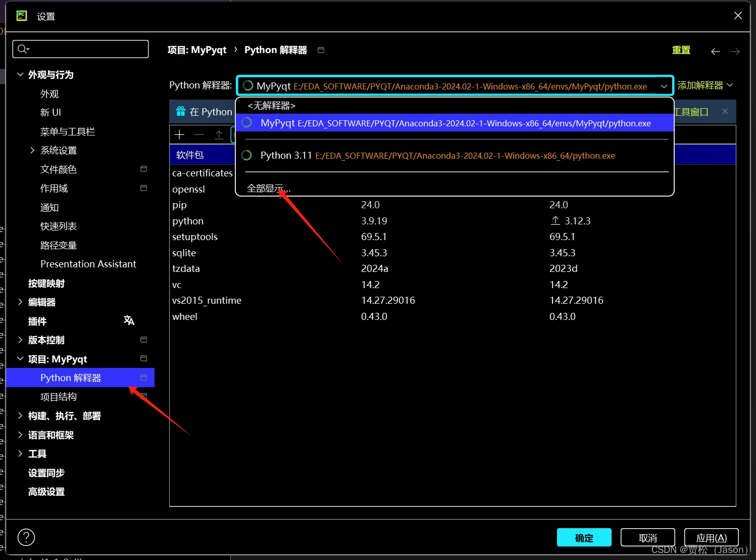Select 项目结构 in the tree
This screenshot has width=756, height=560.
tap(59, 397)
